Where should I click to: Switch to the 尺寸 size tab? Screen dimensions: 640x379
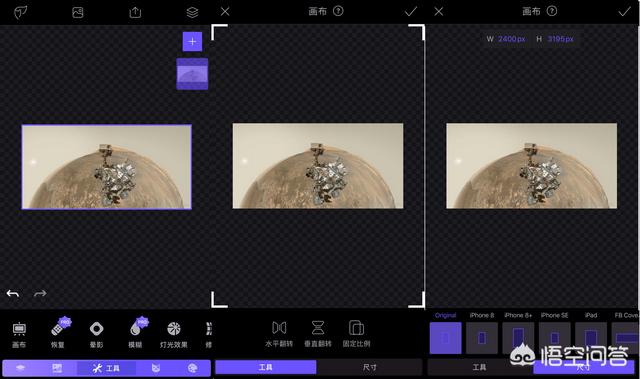(370, 367)
